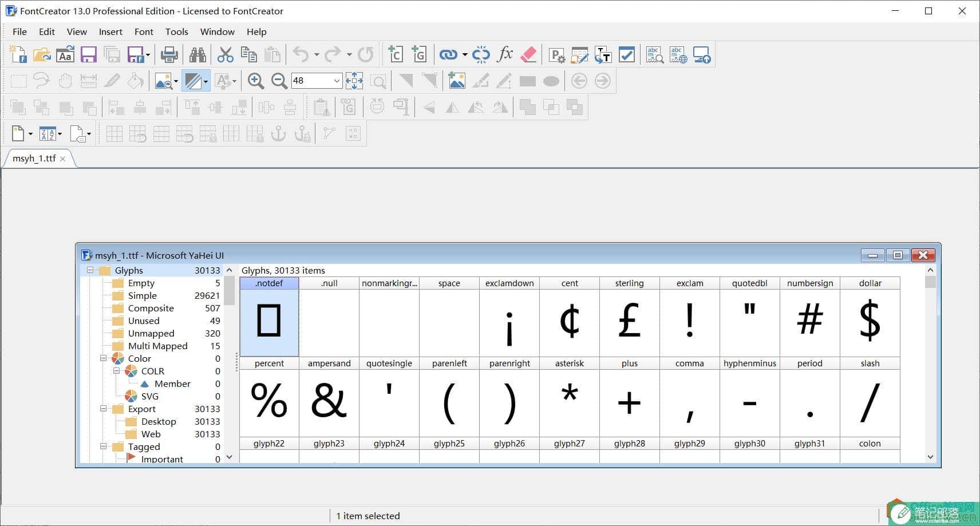980x526 pixels.
Task: Open the Complete Composites dropdown arrow
Action: (464, 55)
